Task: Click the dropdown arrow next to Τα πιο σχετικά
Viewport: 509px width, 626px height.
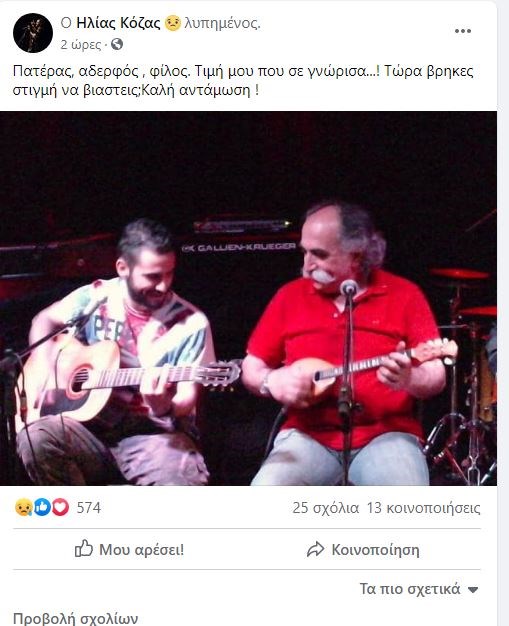Action: click(473, 590)
